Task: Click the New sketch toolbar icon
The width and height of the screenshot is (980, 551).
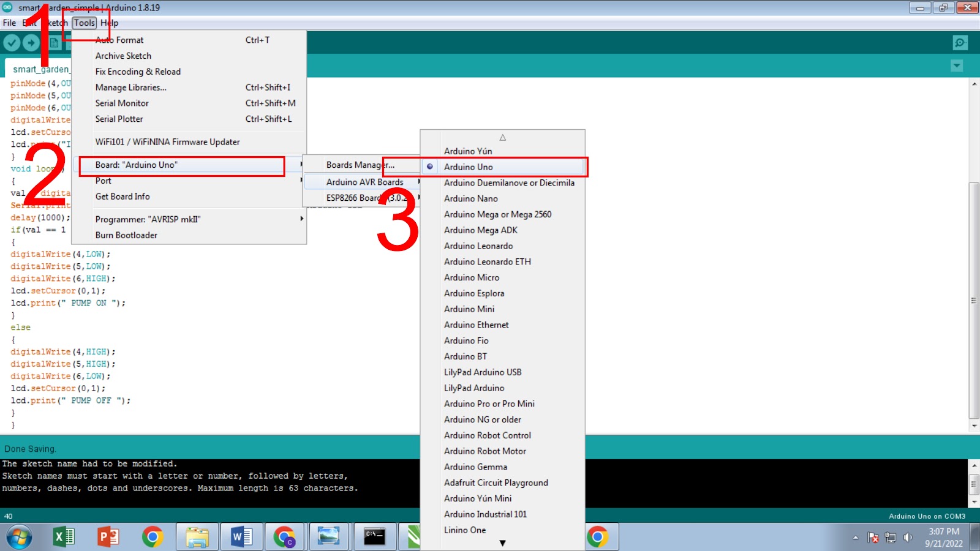Action: 55,42
